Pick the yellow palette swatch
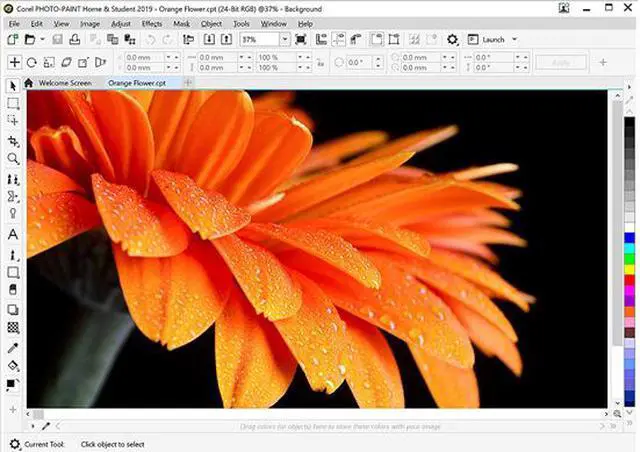The height and width of the screenshot is (452, 640). 629,269
